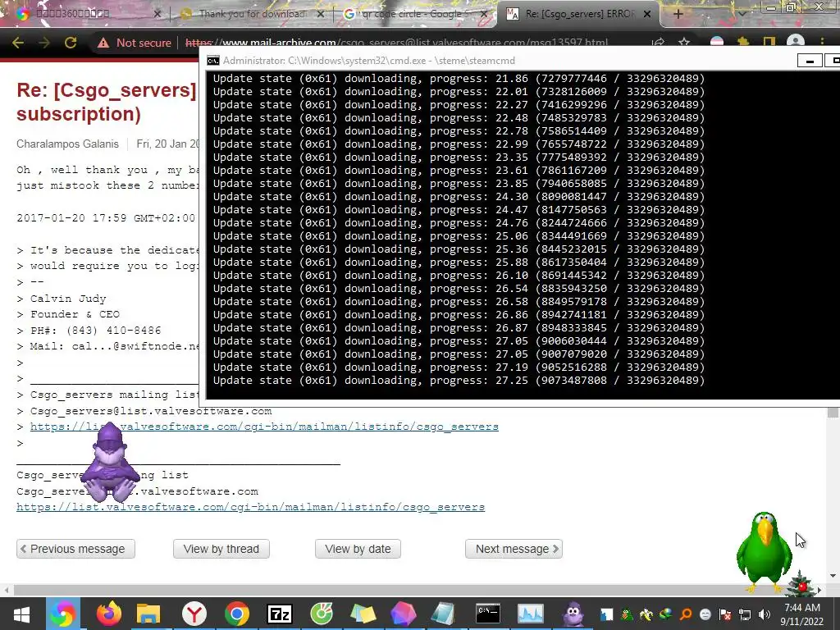The height and width of the screenshot is (630, 840).
Task: Click the volume speaker tray icon
Action: pyautogui.click(x=765, y=614)
